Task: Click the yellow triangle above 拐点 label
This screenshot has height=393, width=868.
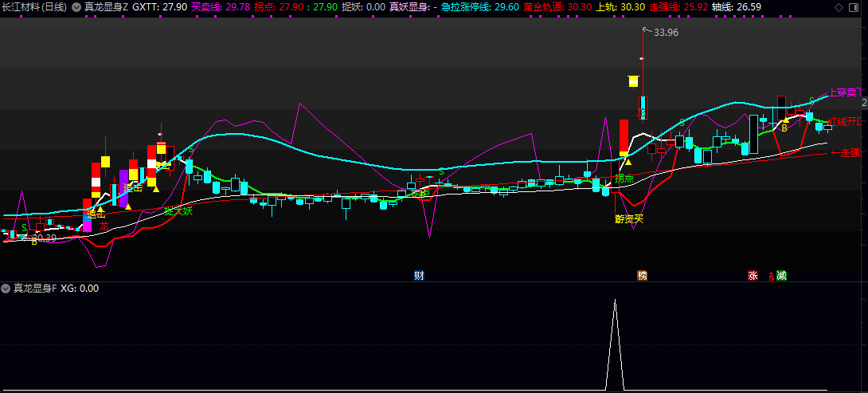Action: point(628,162)
